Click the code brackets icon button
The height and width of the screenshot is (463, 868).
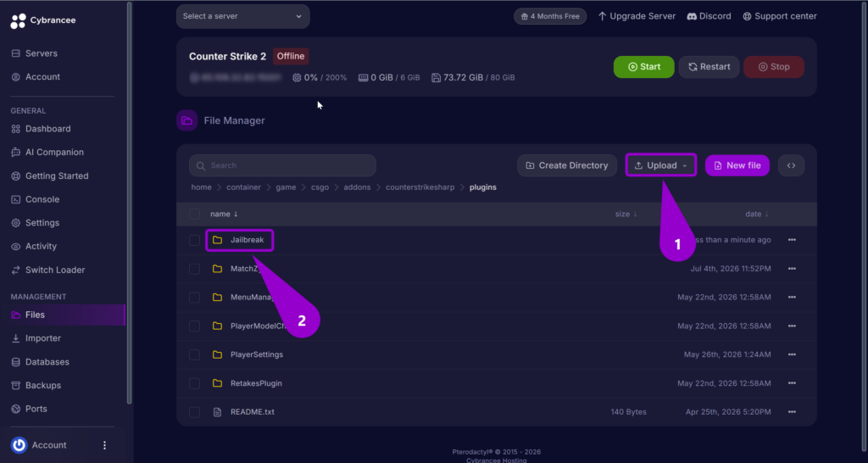pos(791,165)
